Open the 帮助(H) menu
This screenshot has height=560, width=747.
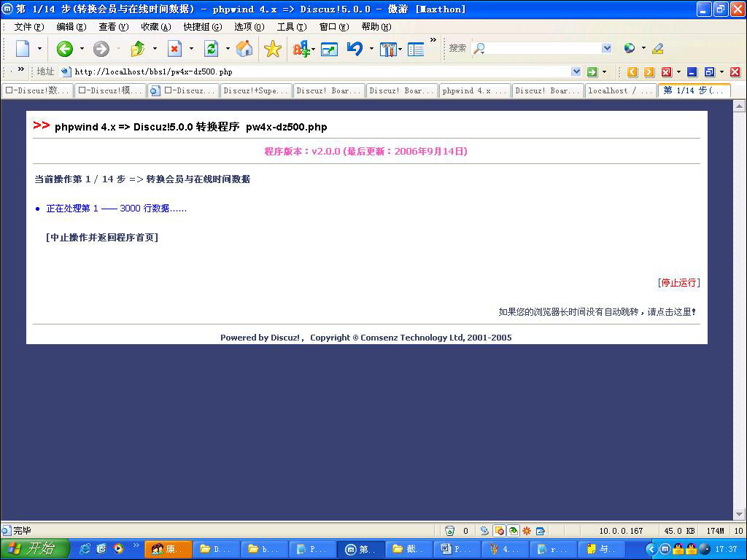pos(376,27)
